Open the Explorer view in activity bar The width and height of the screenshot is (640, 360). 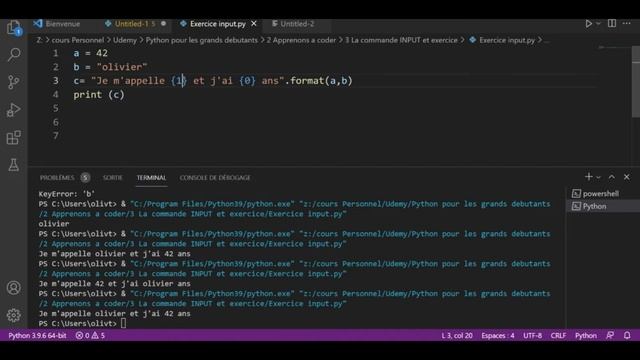click(x=13, y=28)
